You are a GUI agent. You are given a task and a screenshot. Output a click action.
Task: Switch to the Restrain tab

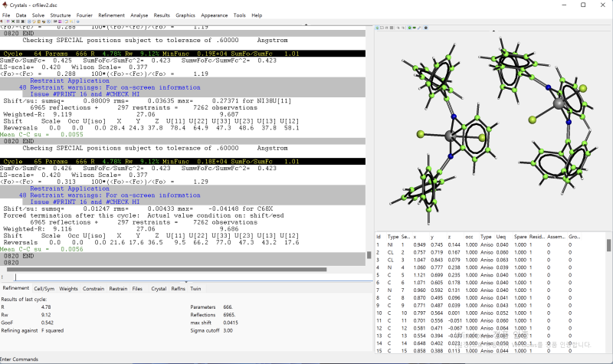(x=118, y=288)
